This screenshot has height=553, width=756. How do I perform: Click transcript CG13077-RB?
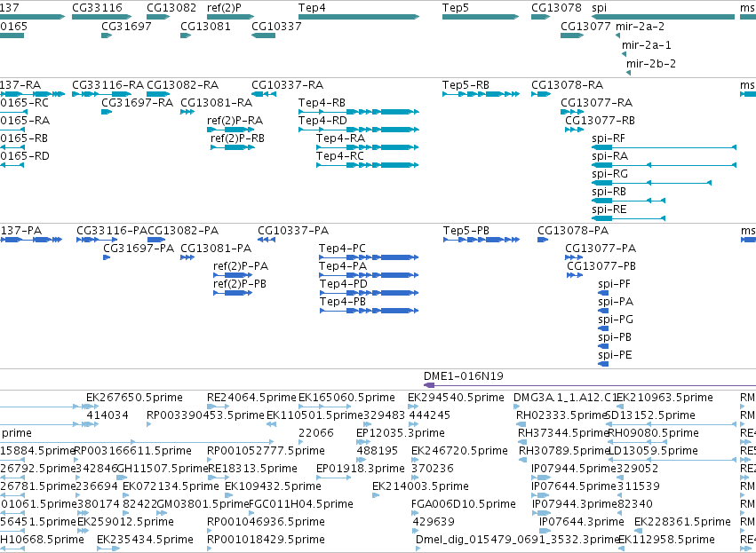574,130
